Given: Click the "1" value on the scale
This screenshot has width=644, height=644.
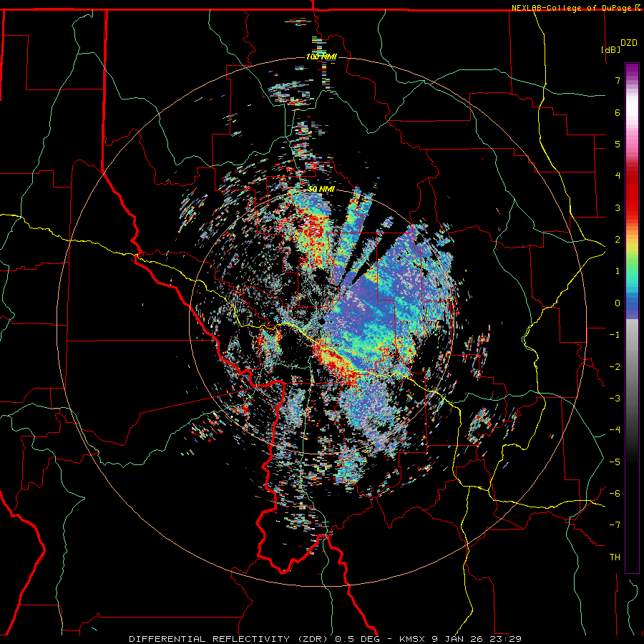Looking at the screenshot, I should click(x=618, y=271).
